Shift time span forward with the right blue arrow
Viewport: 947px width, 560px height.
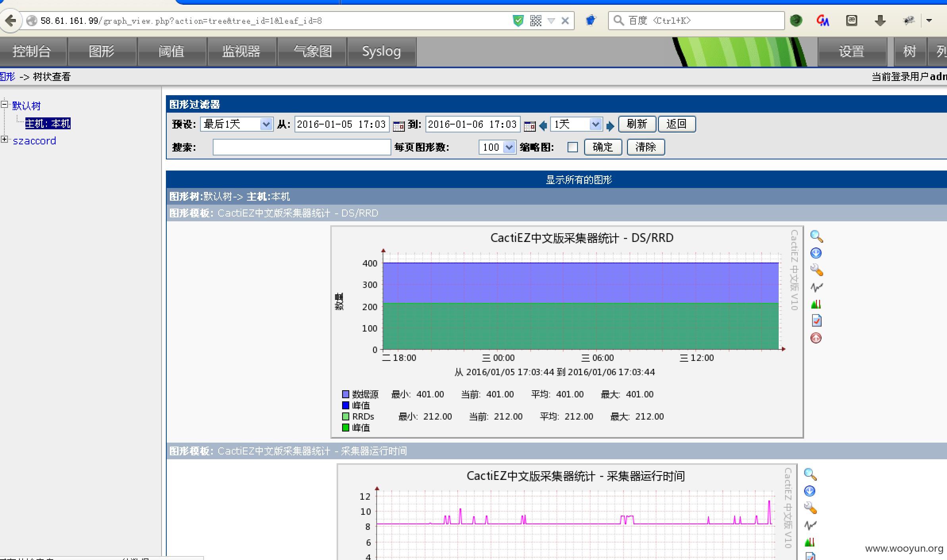tap(610, 126)
